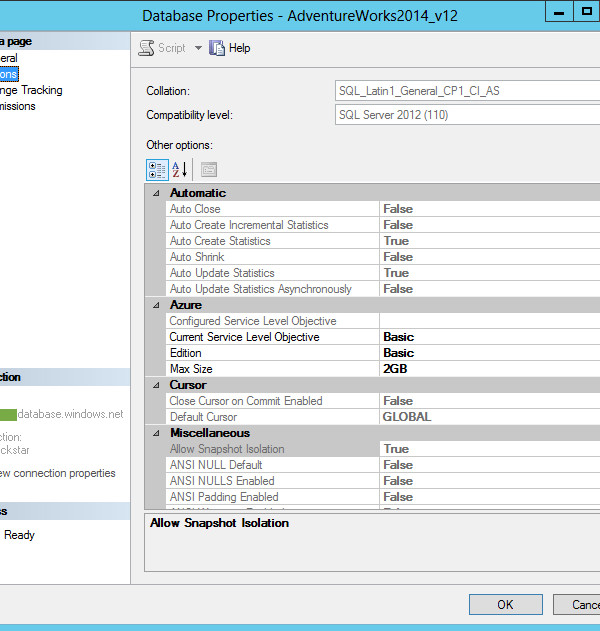Open the Script dropdown arrow
The height and width of the screenshot is (631, 600).
click(198, 48)
